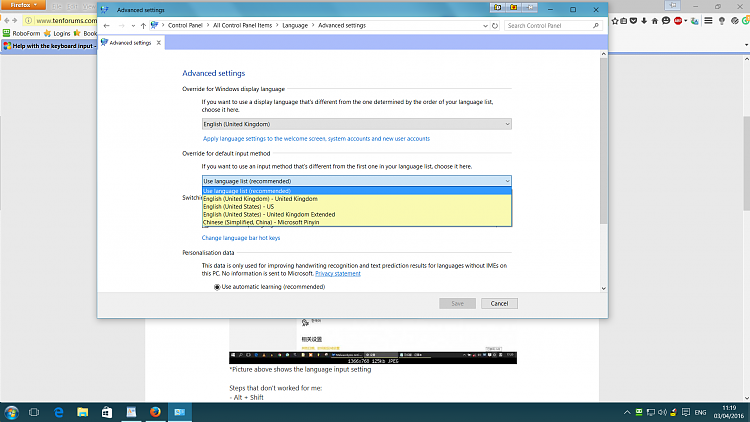This screenshot has height=422, width=750.
Task: Refresh the Control Panel address bar
Action: pos(495,25)
